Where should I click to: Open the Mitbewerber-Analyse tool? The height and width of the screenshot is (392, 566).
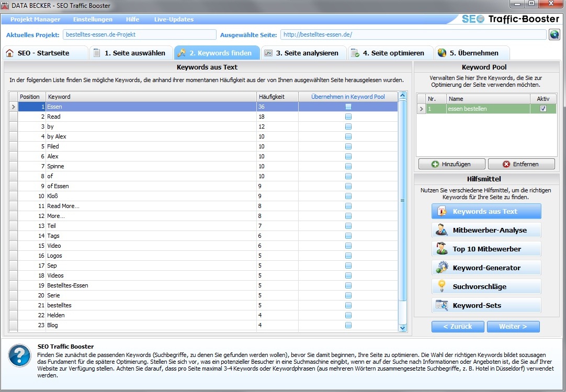pos(486,230)
